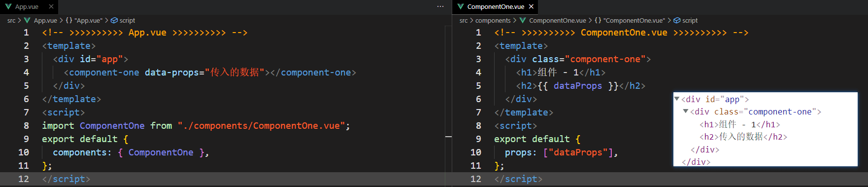The image size is (868, 187).
Task: Click the h2 element line in the DOM inspector
Action: [743, 137]
